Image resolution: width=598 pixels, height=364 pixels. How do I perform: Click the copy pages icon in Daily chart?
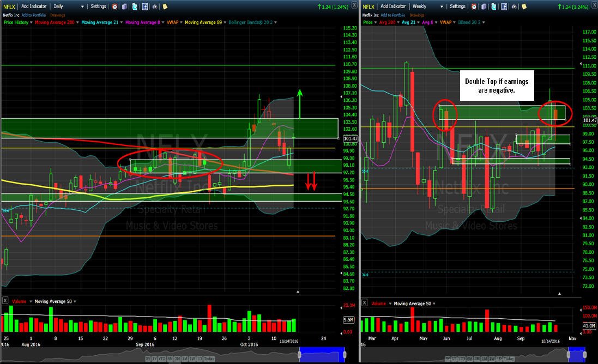pyautogui.click(x=124, y=7)
